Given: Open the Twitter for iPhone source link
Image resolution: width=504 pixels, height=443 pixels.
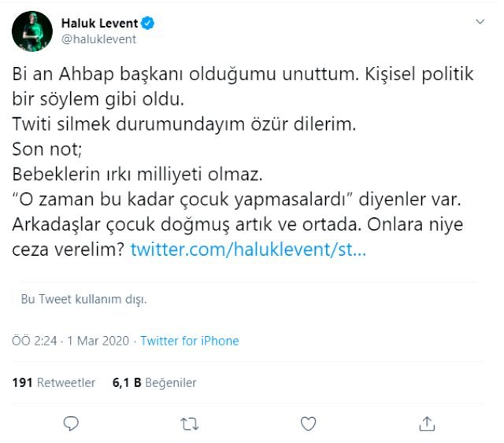Looking at the screenshot, I should pyautogui.click(x=189, y=341).
